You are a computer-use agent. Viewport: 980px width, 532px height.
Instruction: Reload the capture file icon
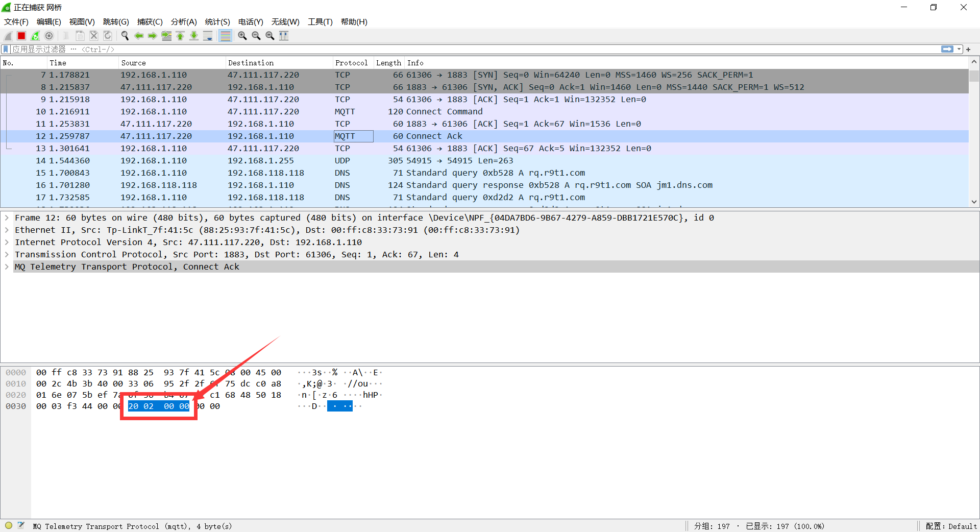(x=108, y=36)
